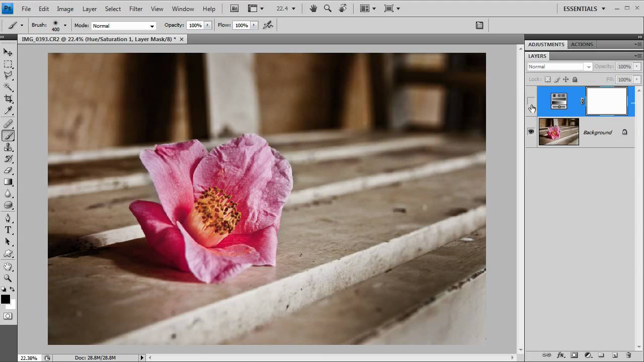
Task: Click add layer mask button
Action: (x=574, y=355)
